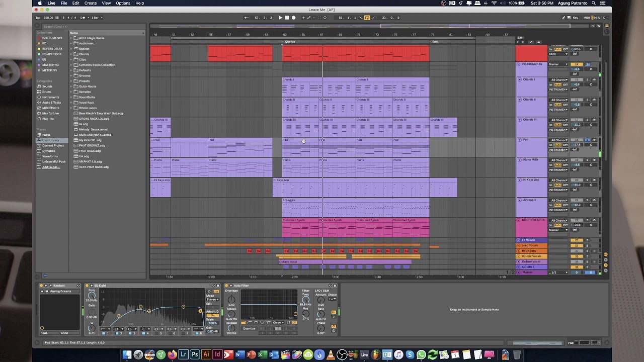Toggle Chords II track activator numbered 16
The height and width of the screenshot is (362, 644).
[577, 100]
